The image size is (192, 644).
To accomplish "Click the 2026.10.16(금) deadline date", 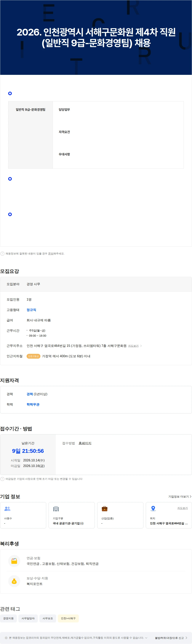I will pyautogui.click(x=34, y=466).
